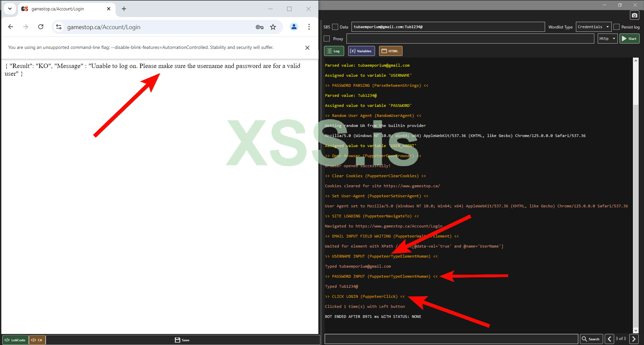Click the "Assigned value to variable 'USERNAME'" log line

pos(368,75)
